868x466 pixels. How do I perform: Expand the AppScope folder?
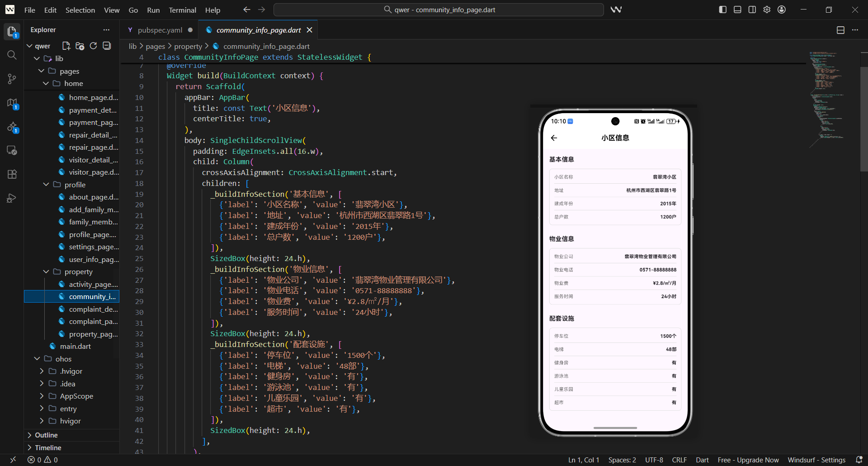click(42, 396)
